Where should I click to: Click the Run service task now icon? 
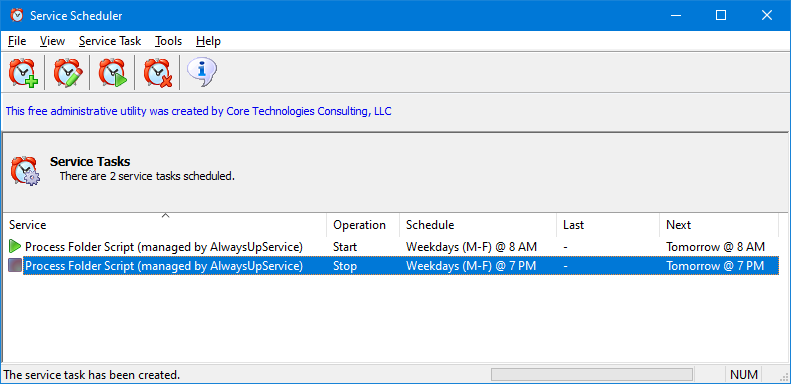(x=112, y=73)
